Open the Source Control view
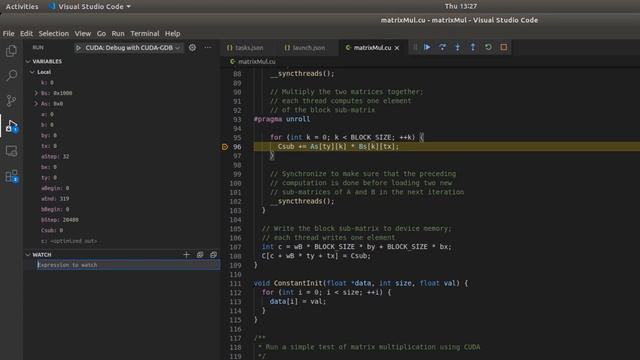The image size is (640, 360). [11, 101]
